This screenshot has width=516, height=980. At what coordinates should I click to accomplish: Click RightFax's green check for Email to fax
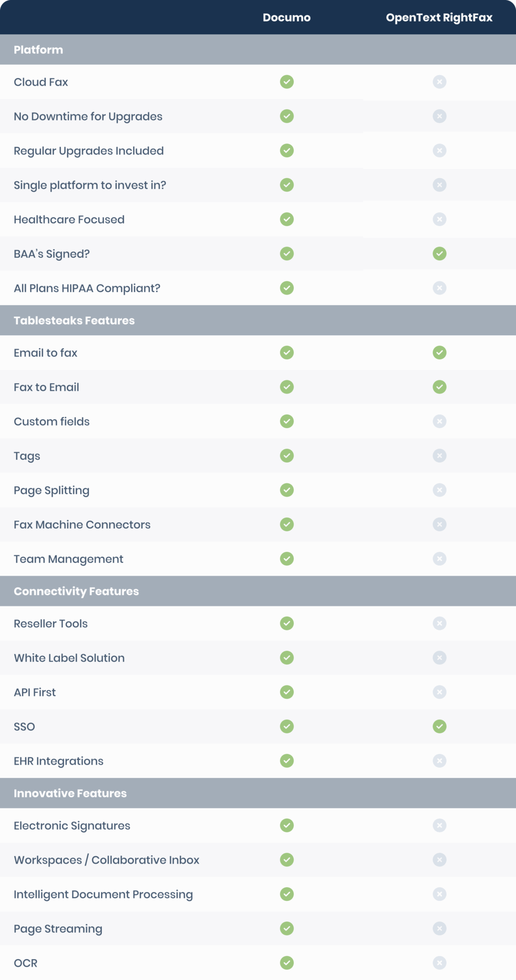[x=439, y=353]
